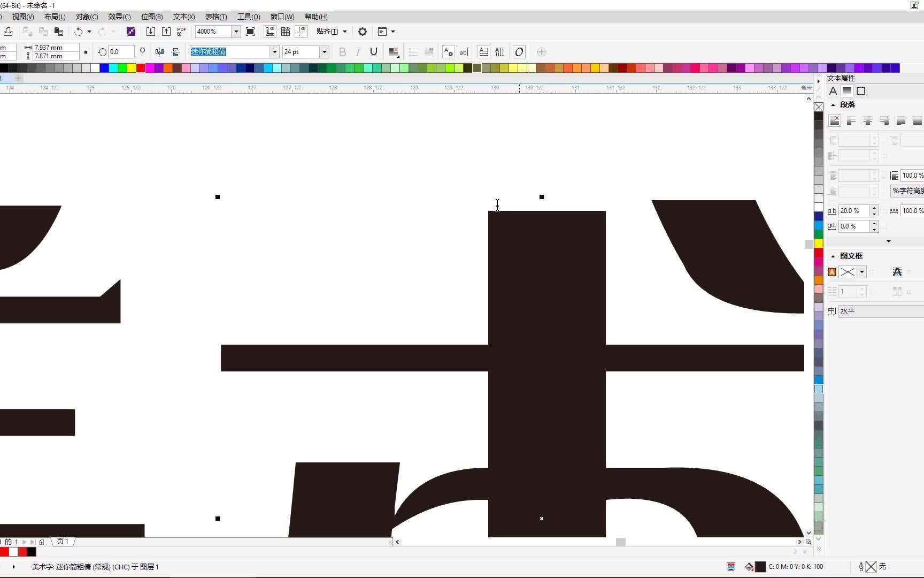Click the Paste icon in the toolbar
The width and height of the screenshot is (924, 578).
coord(59,32)
